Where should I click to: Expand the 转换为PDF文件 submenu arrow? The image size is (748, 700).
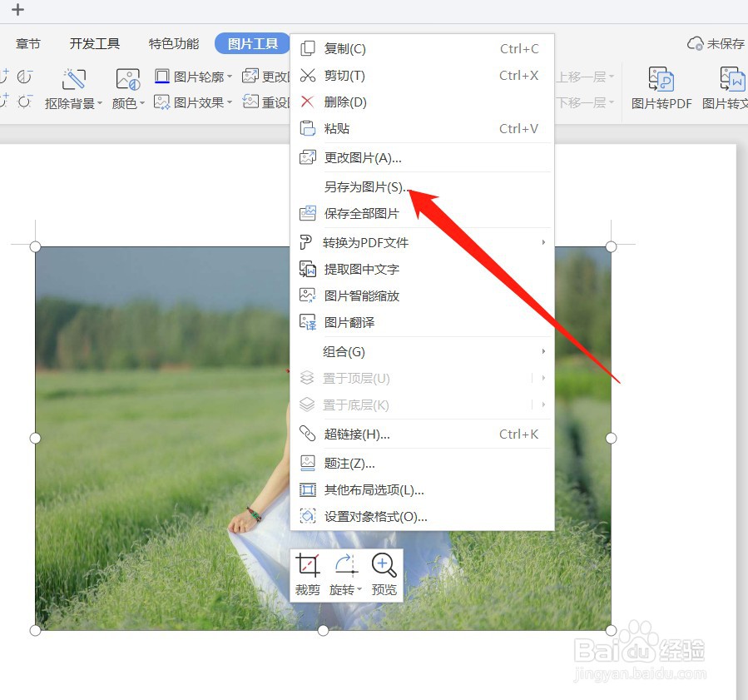(x=543, y=241)
